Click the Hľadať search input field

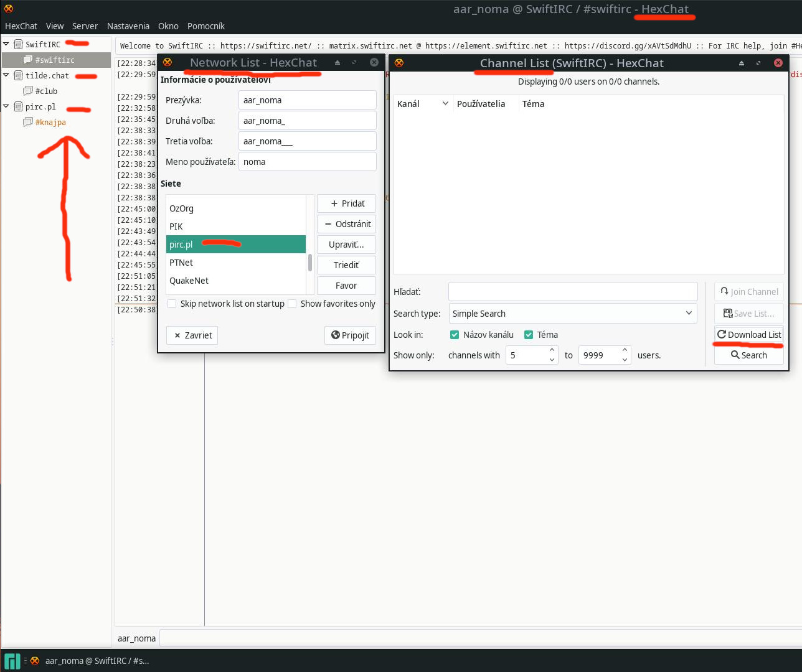[x=572, y=292]
